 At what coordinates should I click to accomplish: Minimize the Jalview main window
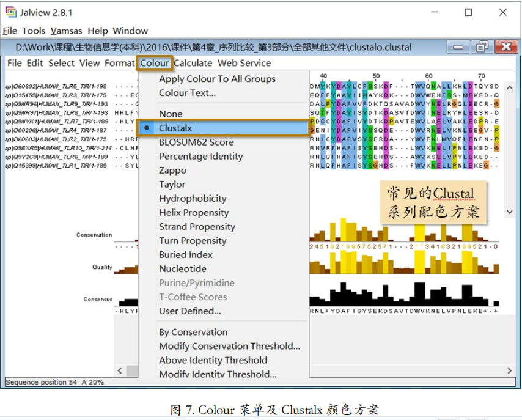pyautogui.click(x=435, y=12)
